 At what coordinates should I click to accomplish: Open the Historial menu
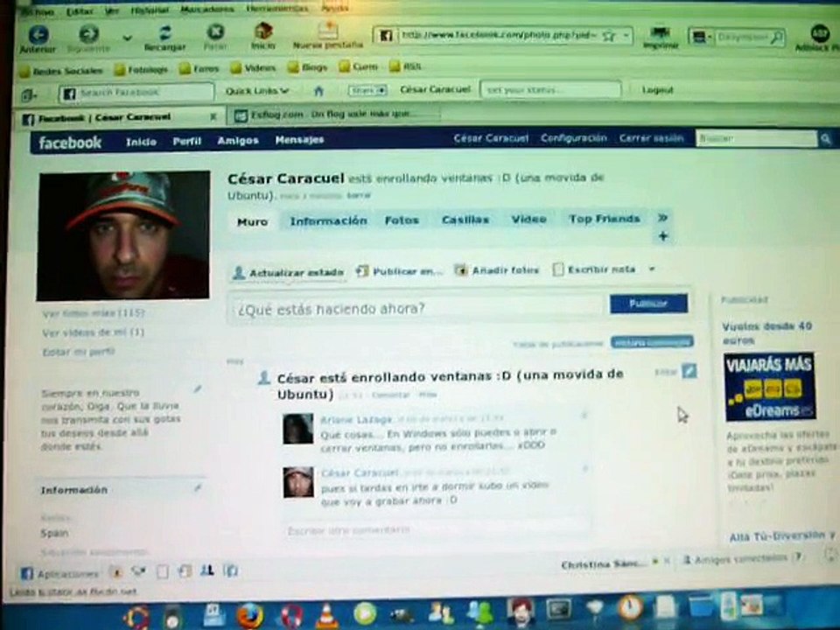(150, 10)
